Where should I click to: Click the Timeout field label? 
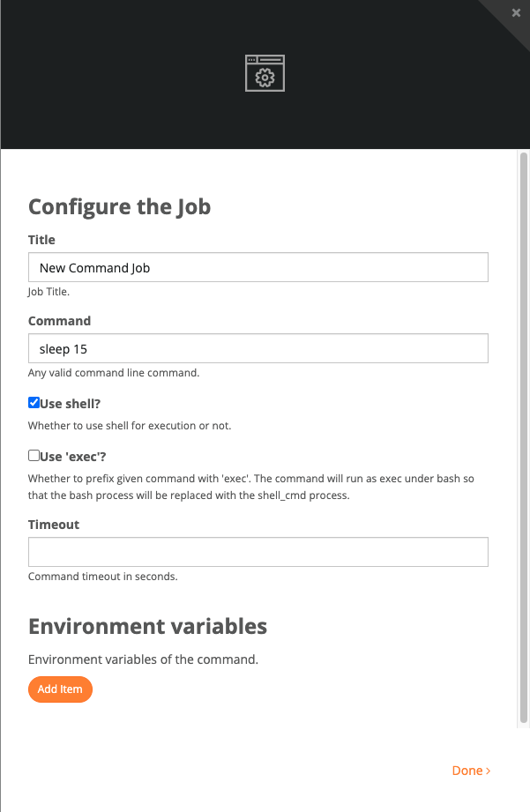click(x=54, y=525)
